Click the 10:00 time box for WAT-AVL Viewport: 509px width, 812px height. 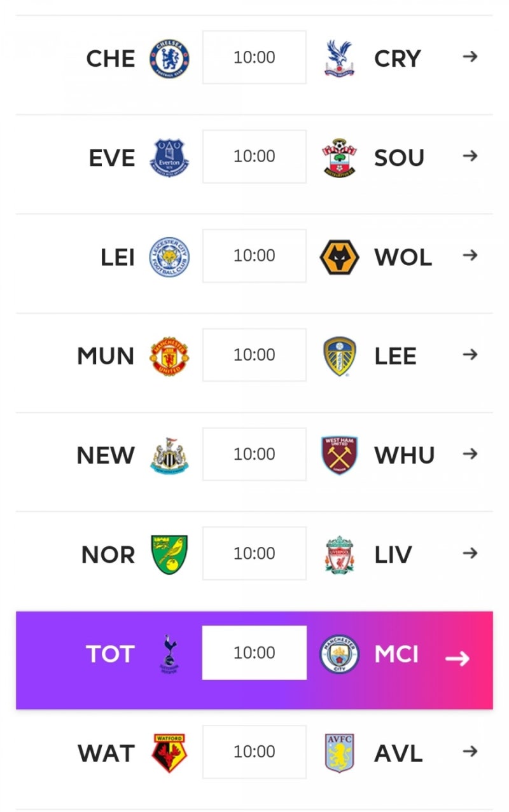(x=254, y=752)
